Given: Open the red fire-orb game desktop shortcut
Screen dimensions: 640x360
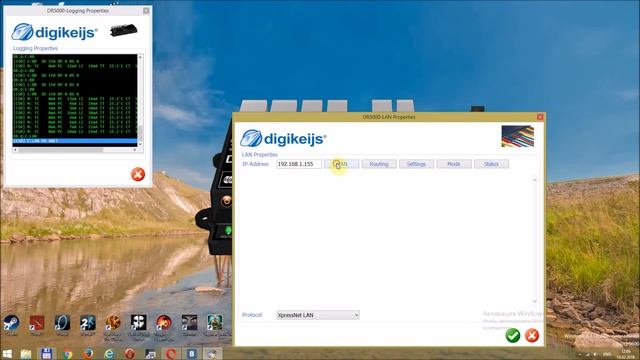Looking at the screenshot, I should (164, 323).
